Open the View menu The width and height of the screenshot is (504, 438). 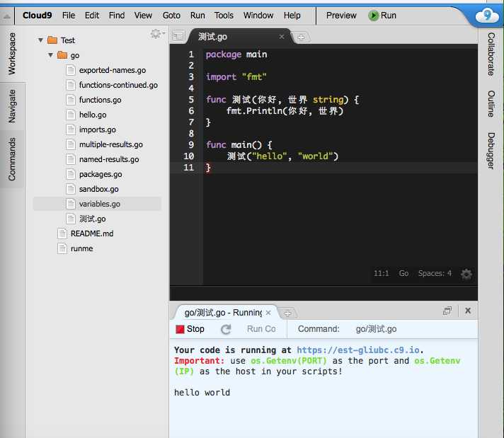[143, 16]
